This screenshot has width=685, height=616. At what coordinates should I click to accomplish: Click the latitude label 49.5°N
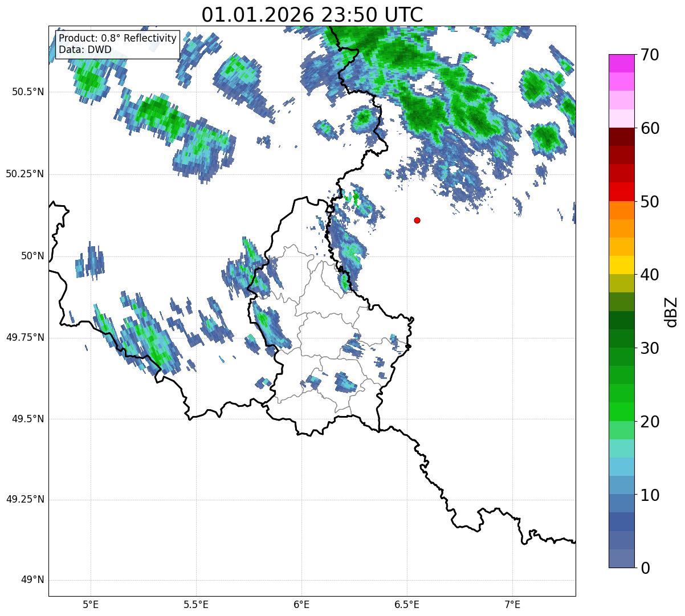point(28,419)
